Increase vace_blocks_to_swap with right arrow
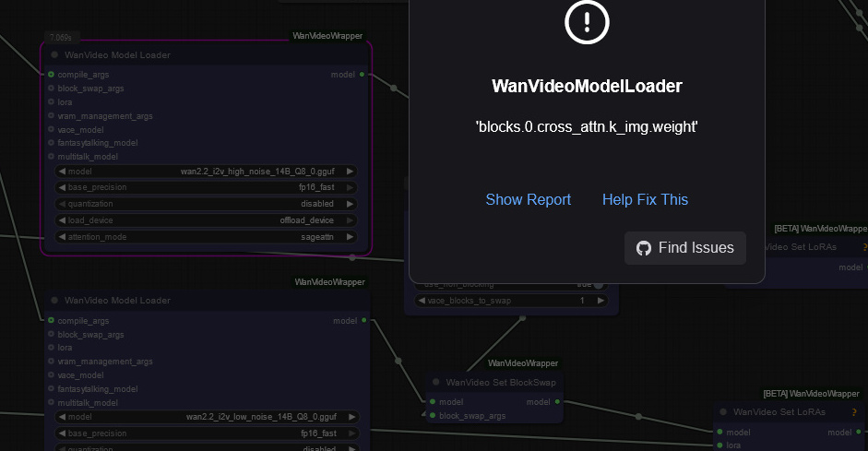The image size is (868, 451). [600, 301]
